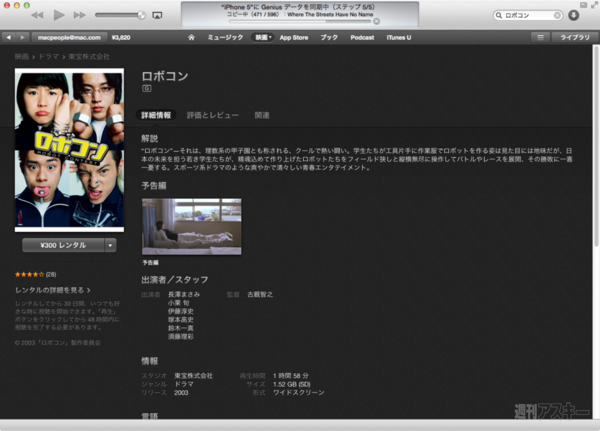Click the vertical scrollbar on the right

pyautogui.click(x=596, y=146)
